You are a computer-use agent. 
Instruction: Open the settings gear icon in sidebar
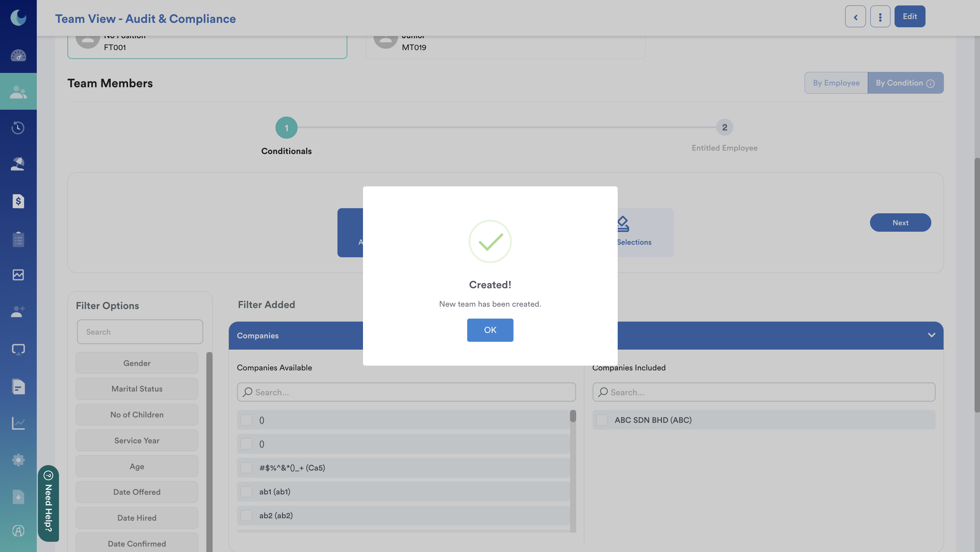[x=18, y=460]
